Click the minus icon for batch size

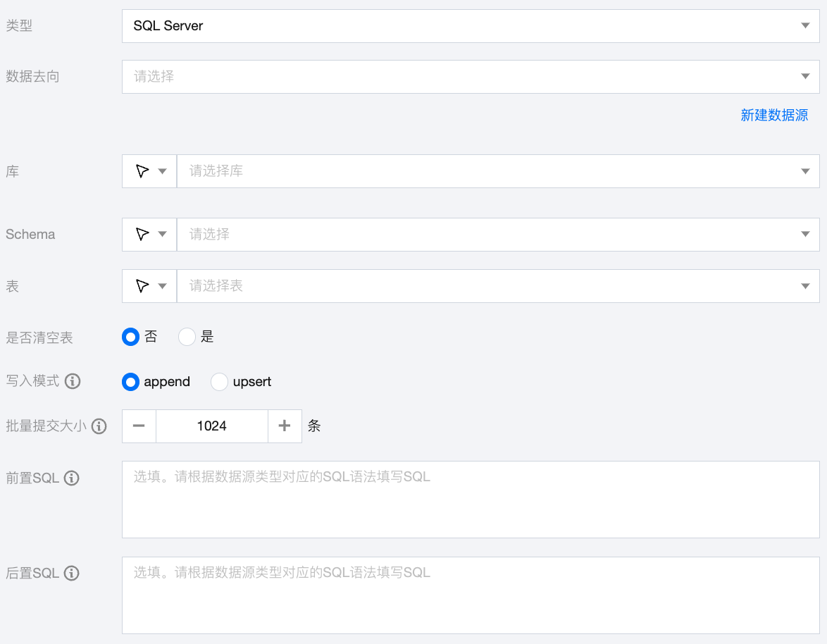coord(139,426)
